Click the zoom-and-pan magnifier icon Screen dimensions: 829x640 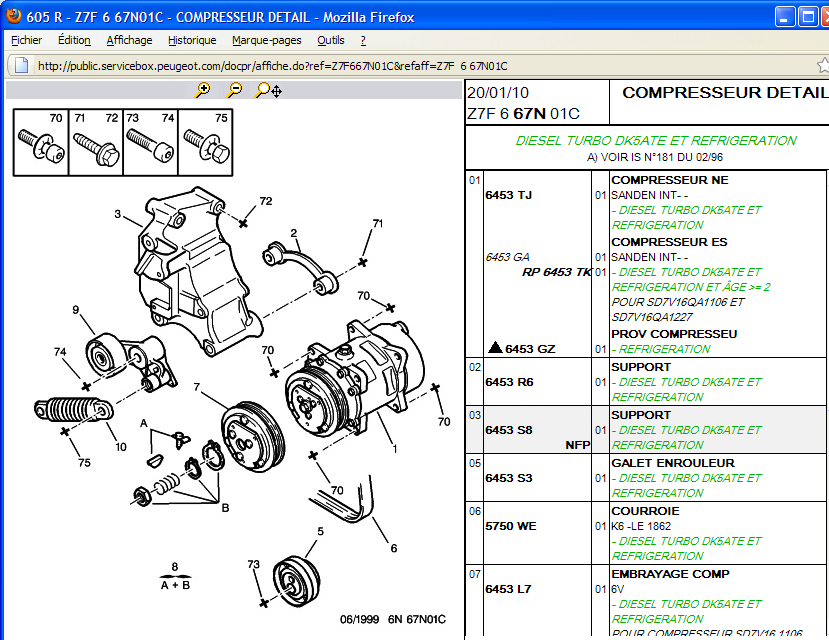pos(267,90)
